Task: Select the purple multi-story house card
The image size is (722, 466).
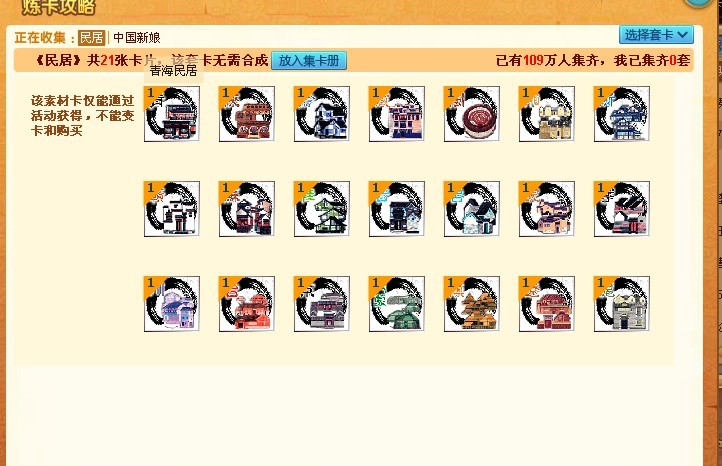Action: pyautogui.click(x=172, y=304)
